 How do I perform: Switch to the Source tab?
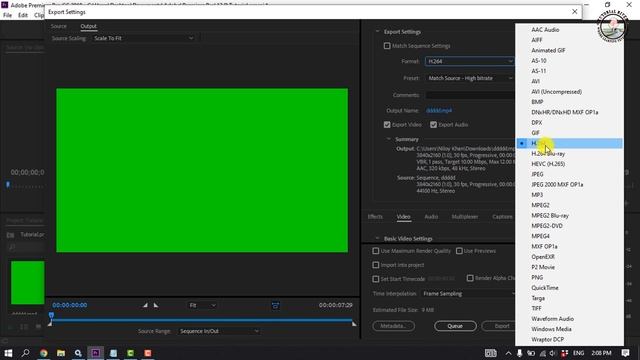tap(59, 26)
